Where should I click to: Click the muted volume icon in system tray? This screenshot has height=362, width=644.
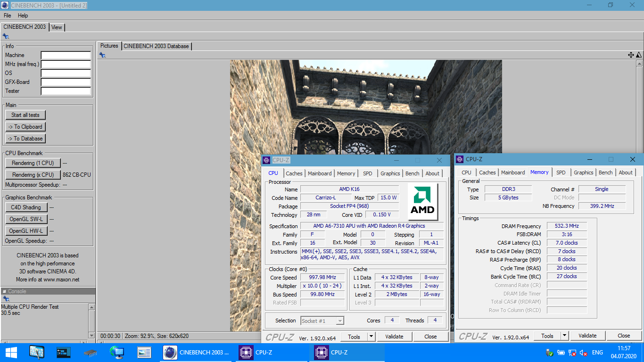coord(584,353)
